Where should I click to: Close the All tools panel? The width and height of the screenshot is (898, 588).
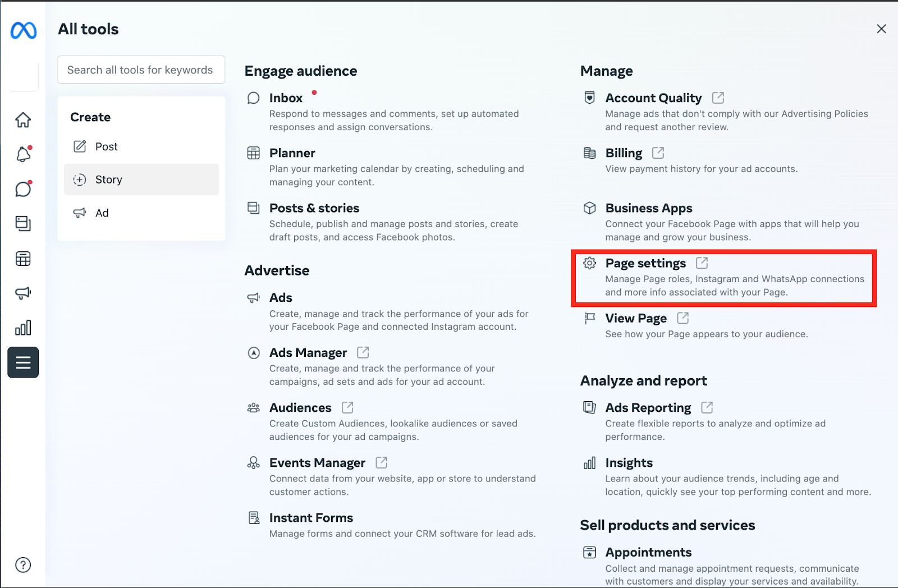click(881, 29)
